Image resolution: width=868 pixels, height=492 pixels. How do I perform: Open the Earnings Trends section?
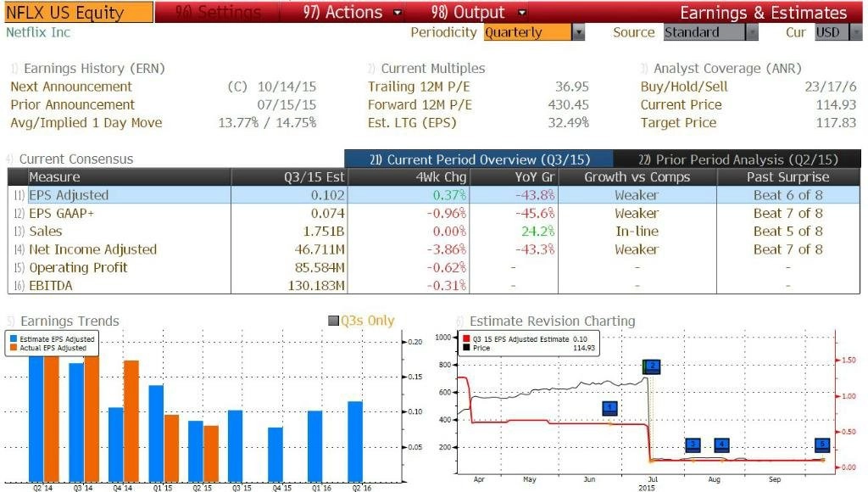[70, 321]
